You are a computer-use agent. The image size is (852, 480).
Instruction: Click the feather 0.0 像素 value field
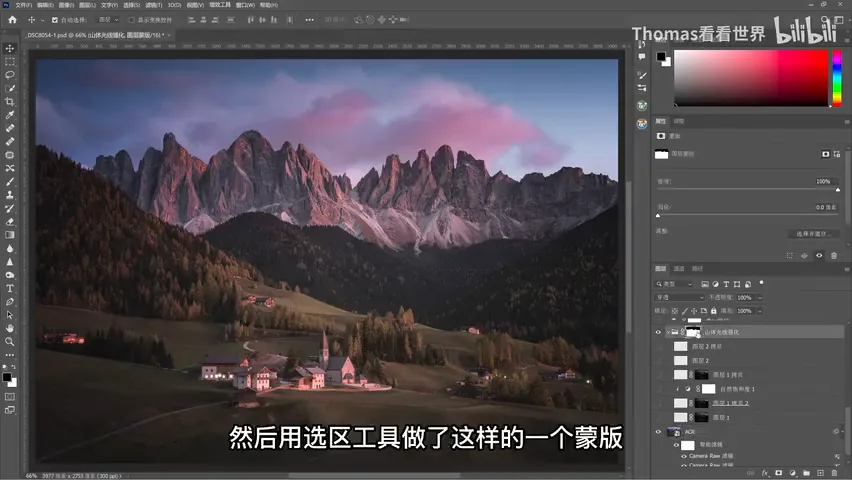click(x=826, y=207)
